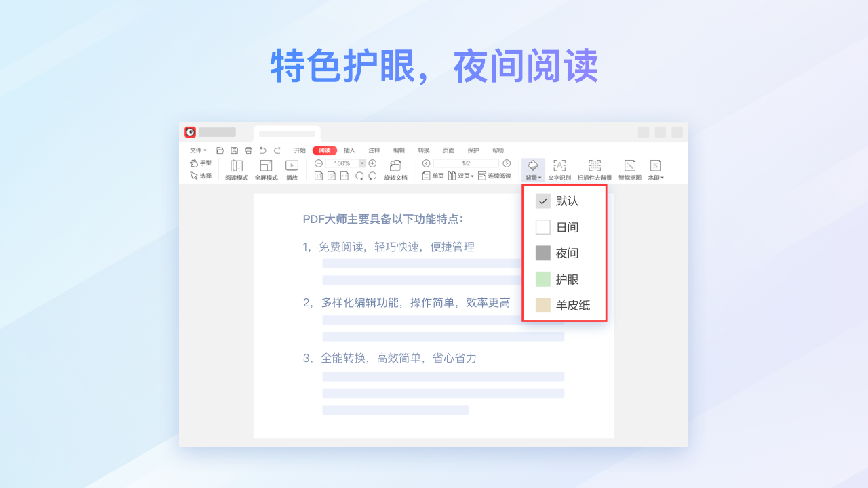868x488 pixels.
Task: Expand the 文件 file dropdown menu
Action: click(198, 150)
